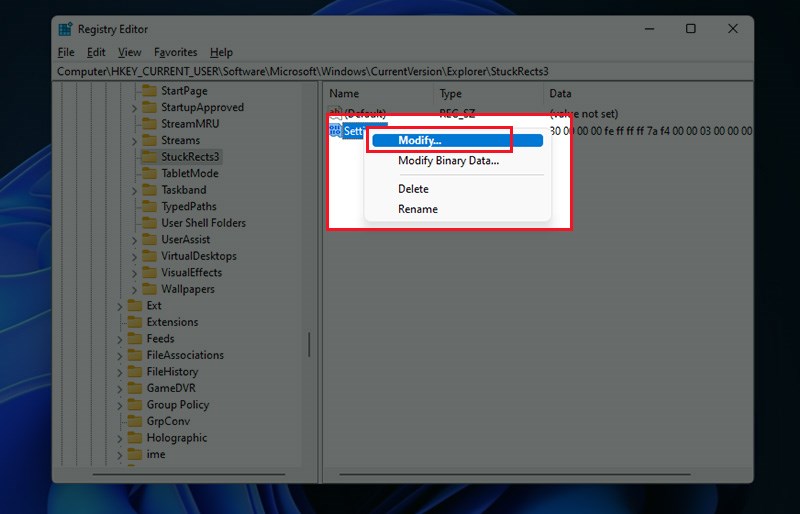Image resolution: width=800 pixels, height=514 pixels.
Task: Expand the Taskband key
Action: click(x=134, y=191)
